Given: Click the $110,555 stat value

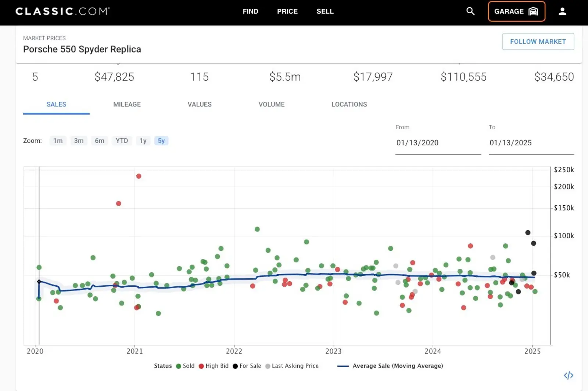Looking at the screenshot, I should 463,77.
